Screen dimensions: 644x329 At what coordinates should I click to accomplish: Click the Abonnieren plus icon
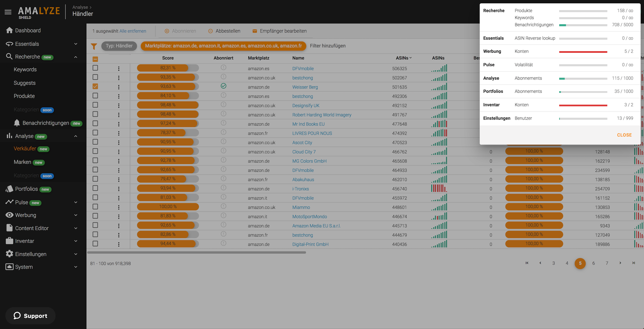click(x=167, y=31)
